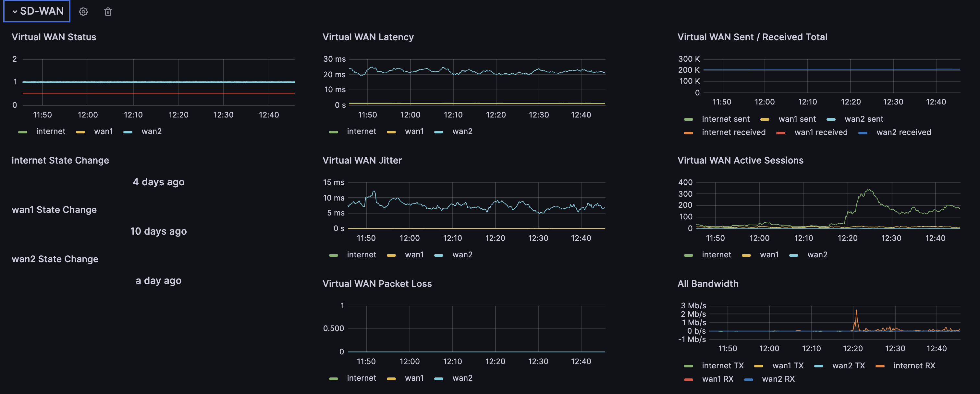Open Virtual WAN Latency panel title menu

[x=368, y=37]
